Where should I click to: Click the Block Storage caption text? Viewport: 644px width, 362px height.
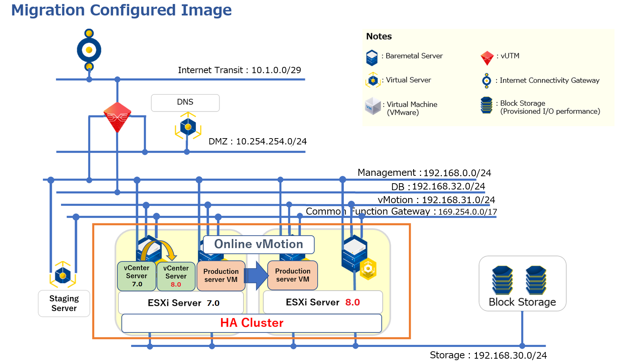522,302
